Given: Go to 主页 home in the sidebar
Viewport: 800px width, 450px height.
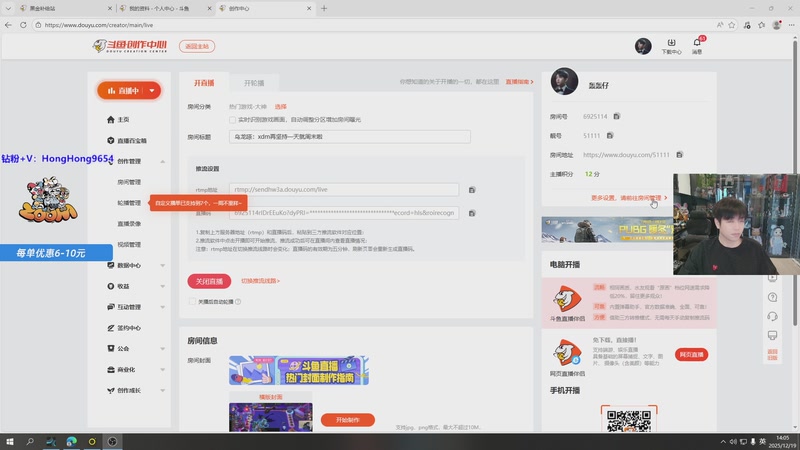Looking at the screenshot, I should click(x=123, y=119).
